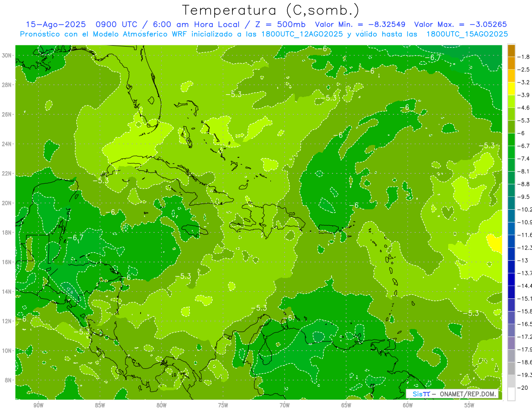Click the 18N latitude axis label
The width and height of the screenshot is (532, 411).
pyautogui.click(x=8, y=232)
